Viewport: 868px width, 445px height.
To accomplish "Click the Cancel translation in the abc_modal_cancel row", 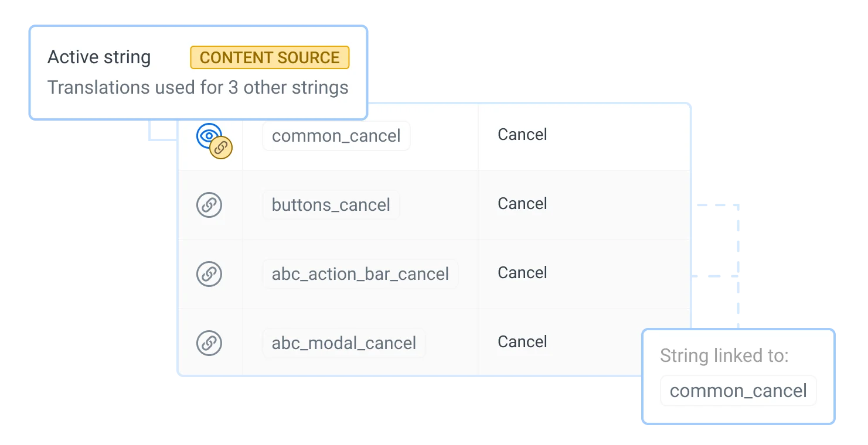I will 522,342.
